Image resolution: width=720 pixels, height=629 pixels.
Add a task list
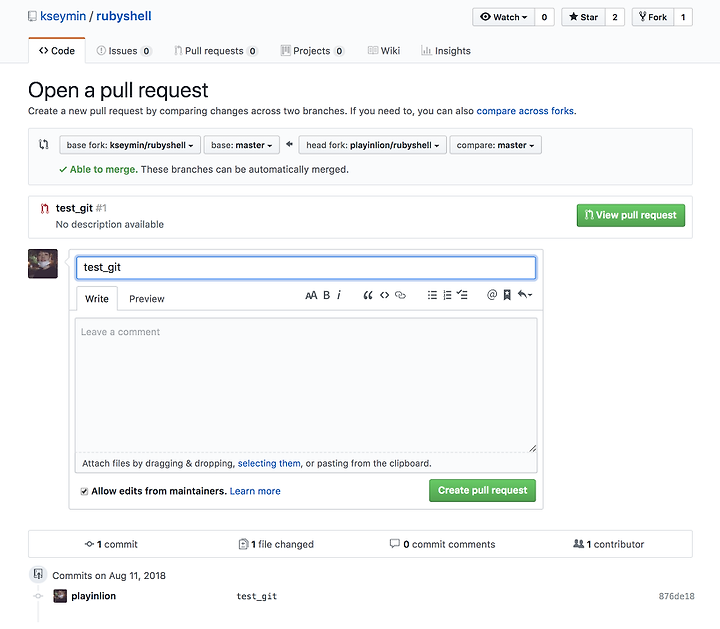pyautogui.click(x=462, y=295)
